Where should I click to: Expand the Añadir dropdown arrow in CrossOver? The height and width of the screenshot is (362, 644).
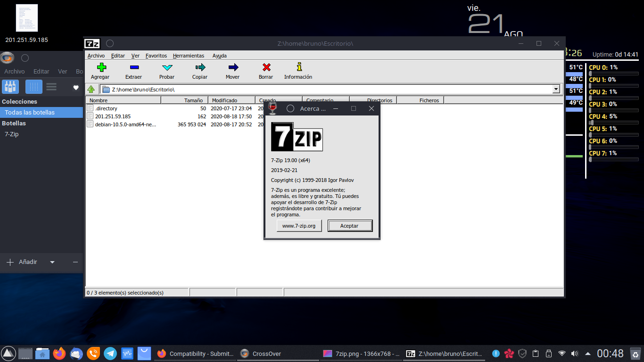[x=52, y=262]
